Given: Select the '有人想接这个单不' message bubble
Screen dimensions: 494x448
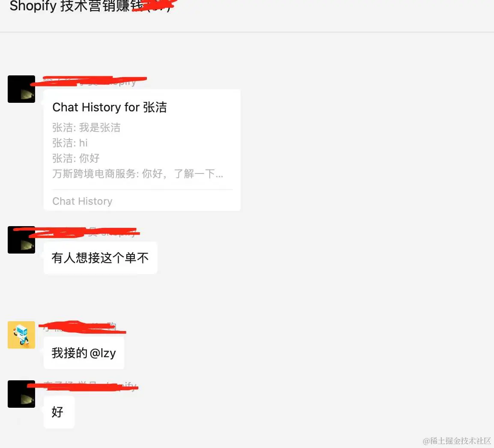Looking at the screenshot, I should (x=100, y=258).
